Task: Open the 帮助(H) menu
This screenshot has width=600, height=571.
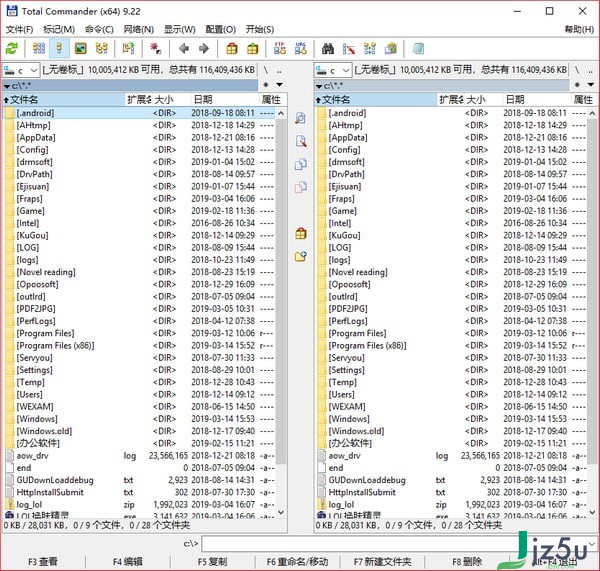Action: [x=579, y=29]
